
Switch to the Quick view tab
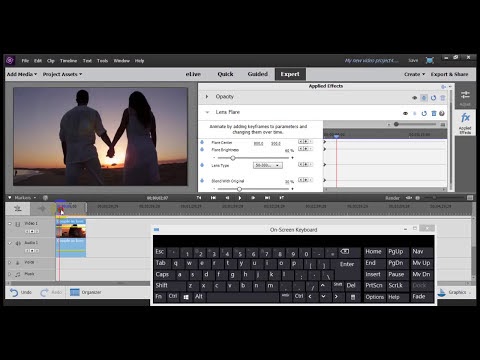click(x=225, y=74)
